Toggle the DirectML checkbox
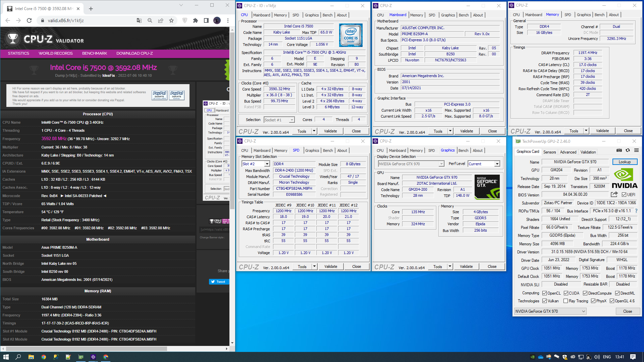This screenshot has width=644, height=362. click(617, 293)
